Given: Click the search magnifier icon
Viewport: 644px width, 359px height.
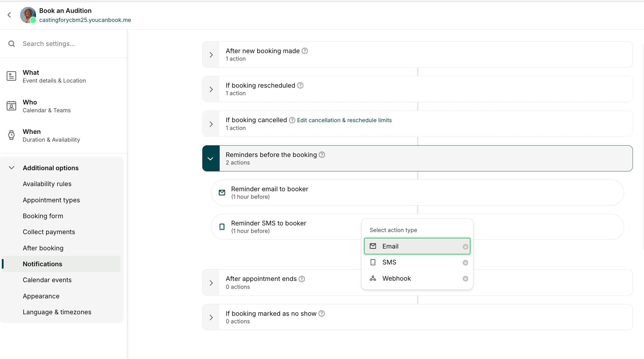Looking at the screenshot, I should click(12, 44).
